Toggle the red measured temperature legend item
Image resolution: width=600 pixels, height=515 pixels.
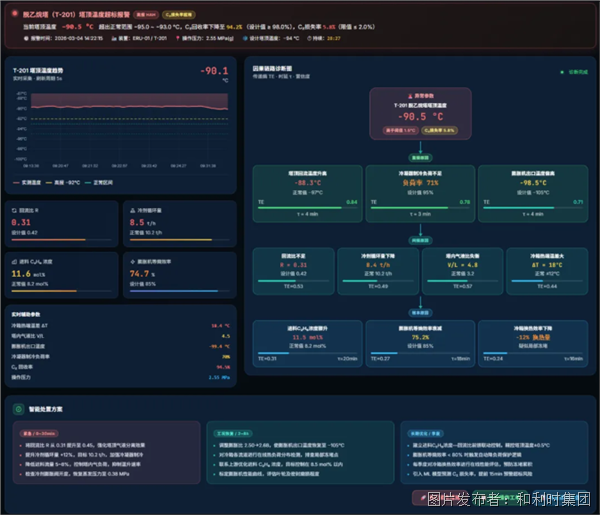(x=27, y=183)
